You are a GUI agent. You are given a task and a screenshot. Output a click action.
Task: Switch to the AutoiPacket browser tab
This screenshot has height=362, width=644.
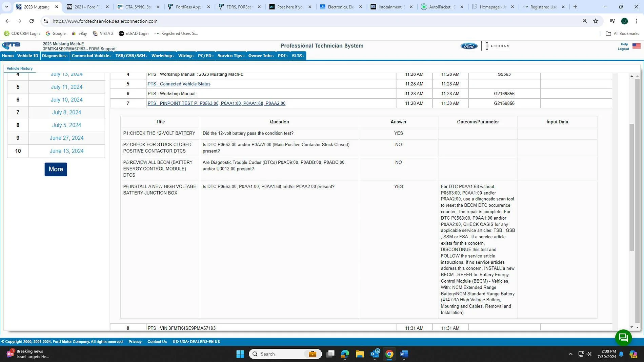[442, 7]
